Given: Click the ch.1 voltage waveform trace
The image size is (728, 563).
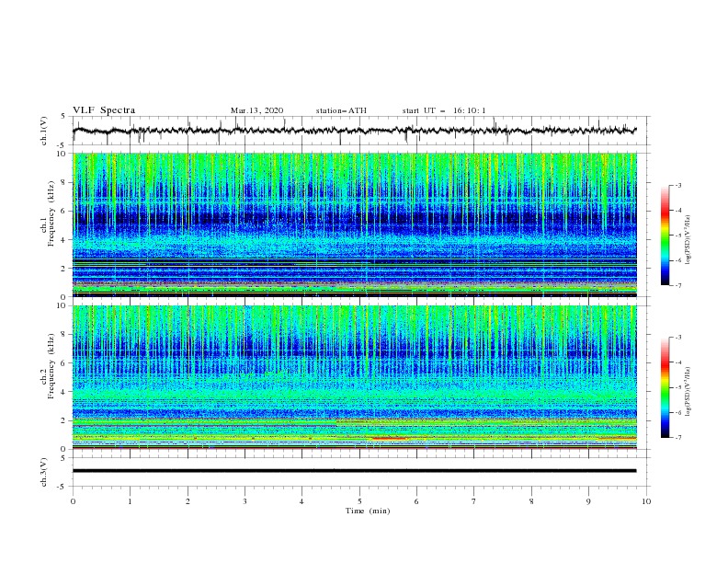Looking at the screenshot, I should (354, 131).
